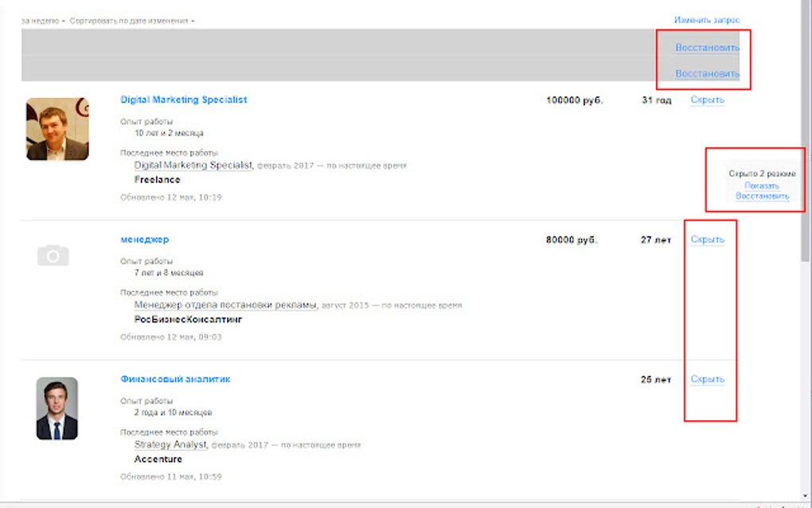Viewport: 812px width, 508px height.
Task: Click the 'Изменить запрос' link
Action: 706,20
